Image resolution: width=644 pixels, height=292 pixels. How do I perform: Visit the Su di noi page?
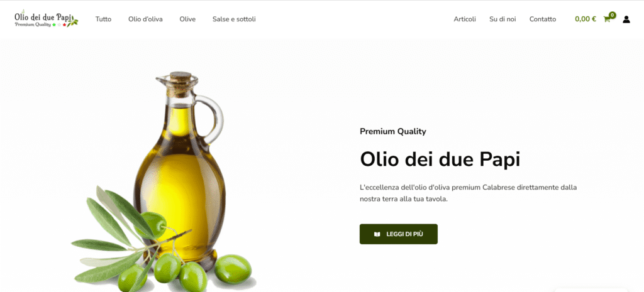point(502,19)
